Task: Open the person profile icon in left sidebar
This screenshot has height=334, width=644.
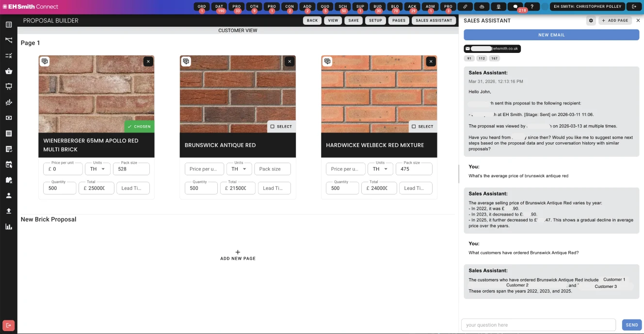Action: [x=9, y=196]
